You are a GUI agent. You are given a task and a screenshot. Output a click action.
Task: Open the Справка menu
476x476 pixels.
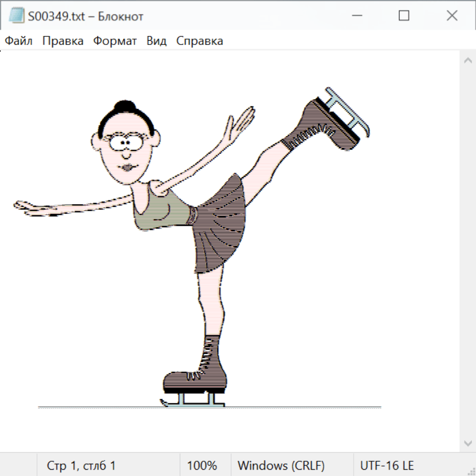(199, 41)
